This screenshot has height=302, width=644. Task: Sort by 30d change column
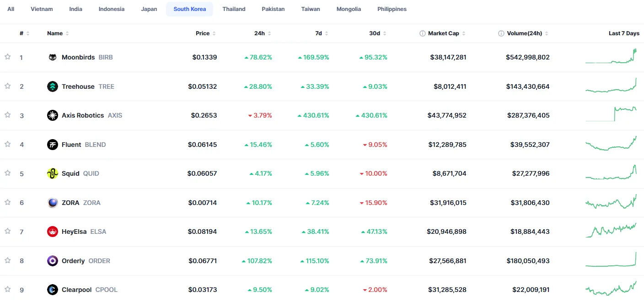[378, 33]
